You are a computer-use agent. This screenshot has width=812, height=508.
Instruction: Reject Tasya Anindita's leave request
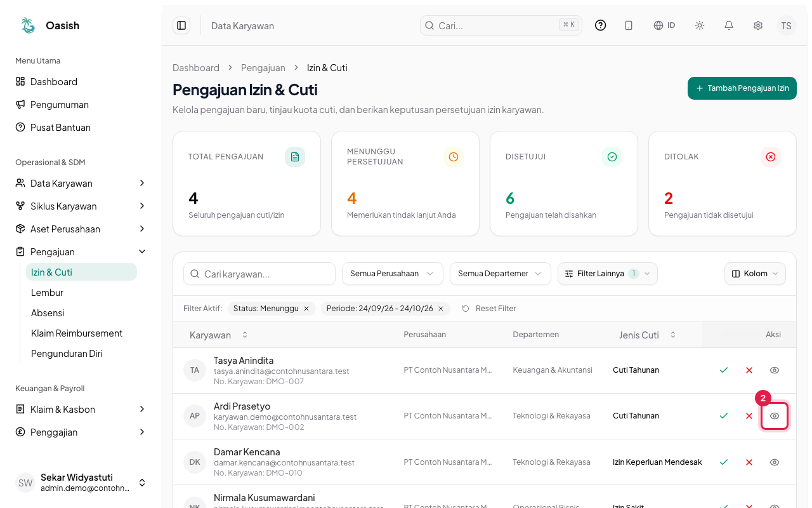click(749, 370)
